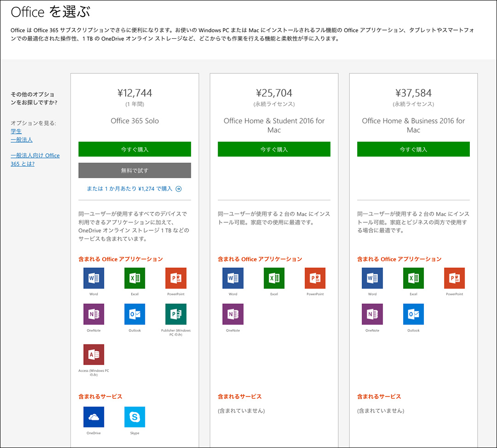Open the 学生 options link

[x=16, y=131]
